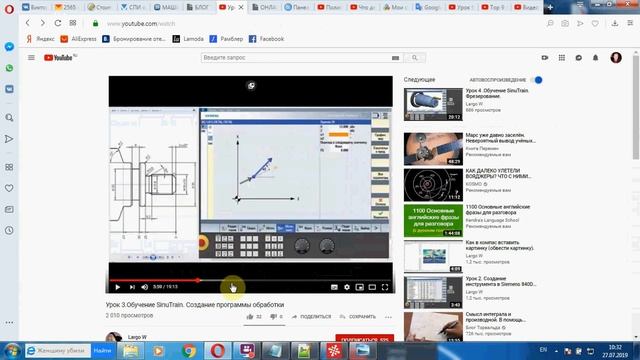The height and width of the screenshot is (360, 640).
Task: Open miniplayer mode
Action: pos(360,287)
